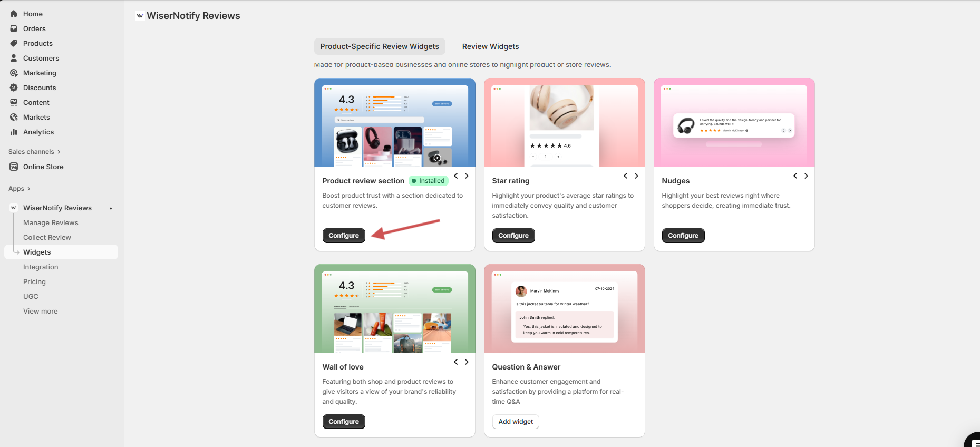Expand the Sales channels section
Viewport: 980px width, 447px height.
click(59, 152)
